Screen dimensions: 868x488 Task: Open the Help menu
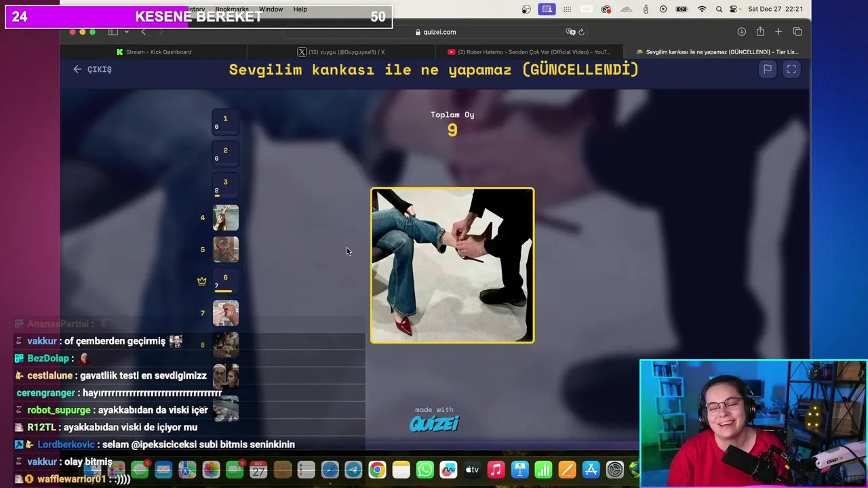(300, 9)
